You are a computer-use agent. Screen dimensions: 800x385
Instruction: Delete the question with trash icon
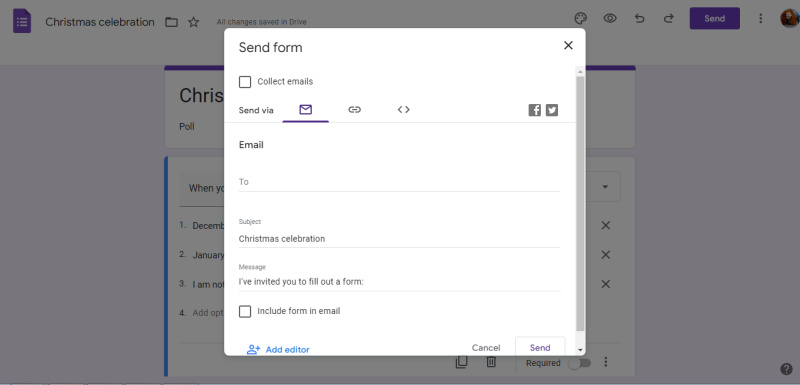pyautogui.click(x=491, y=362)
